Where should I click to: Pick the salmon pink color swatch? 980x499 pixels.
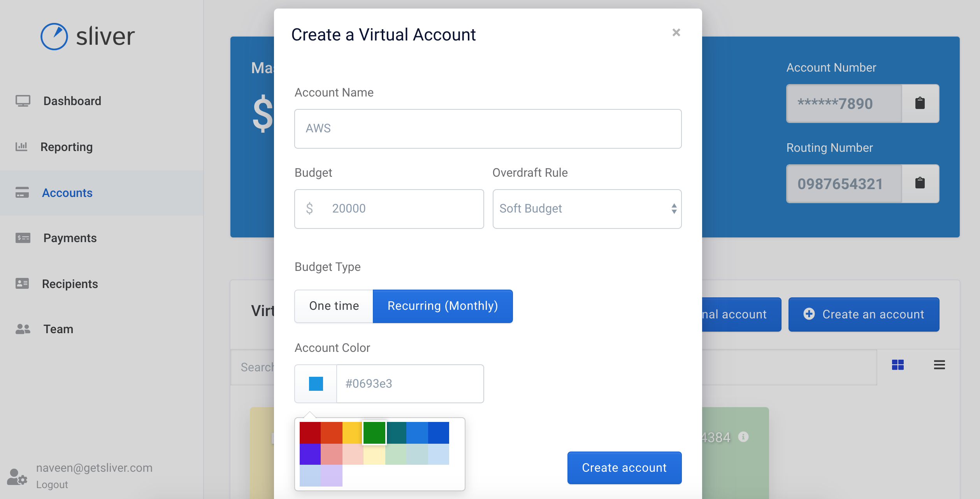(x=332, y=454)
